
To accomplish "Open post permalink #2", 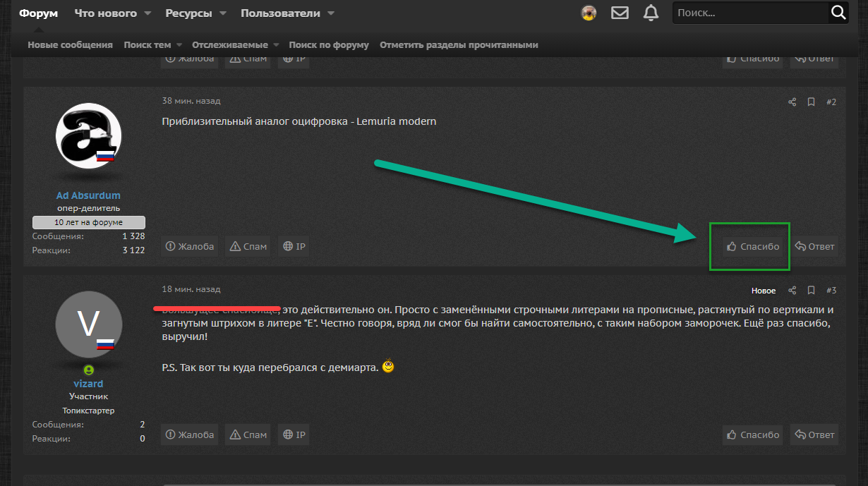I will (x=831, y=102).
